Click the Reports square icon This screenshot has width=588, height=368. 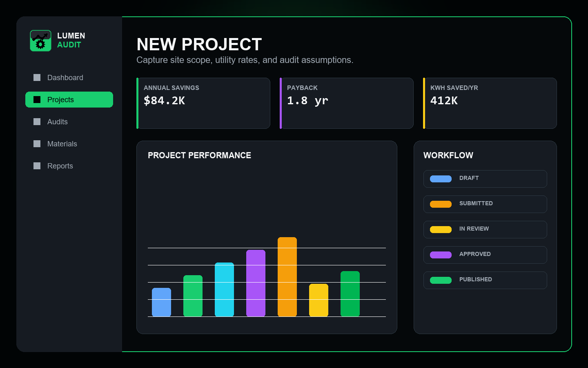37,166
